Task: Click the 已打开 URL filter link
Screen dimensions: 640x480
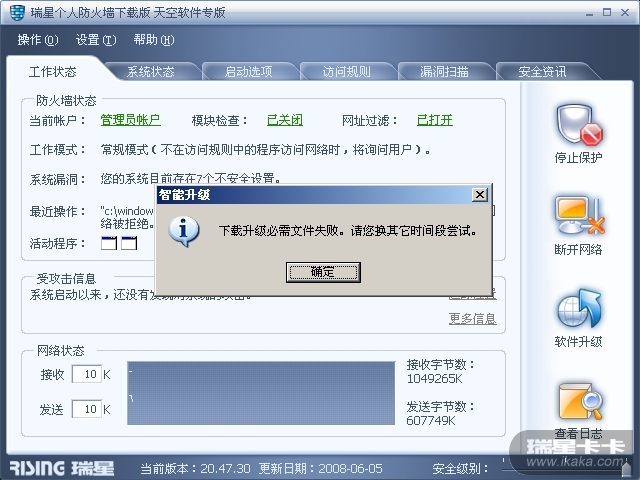Action: click(435, 120)
